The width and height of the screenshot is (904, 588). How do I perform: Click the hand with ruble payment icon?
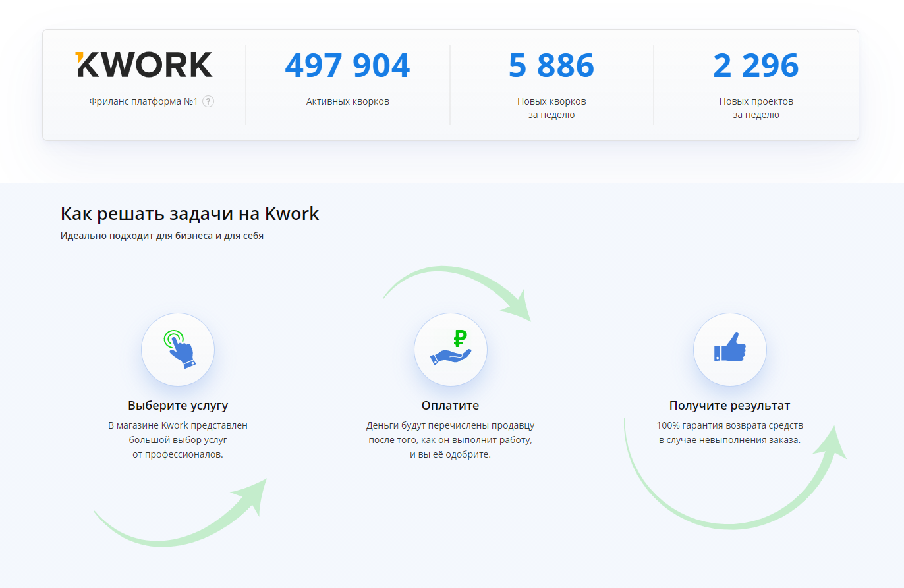pyautogui.click(x=451, y=349)
